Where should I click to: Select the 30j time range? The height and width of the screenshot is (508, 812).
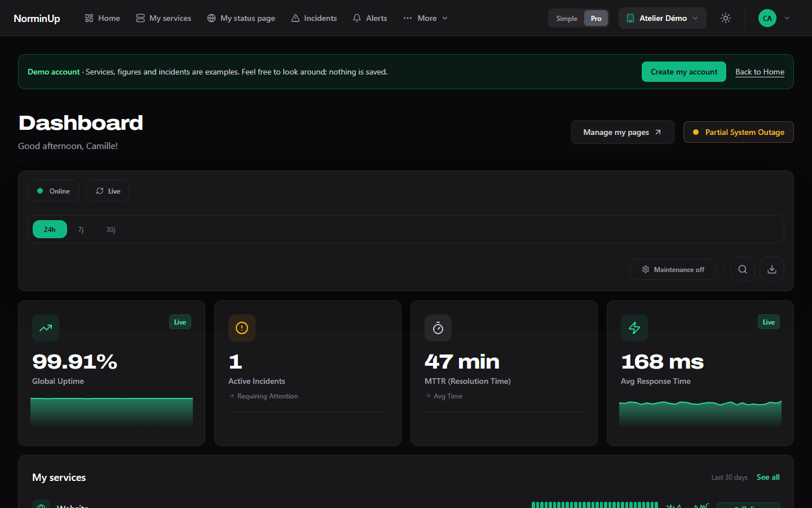coord(111,229)
